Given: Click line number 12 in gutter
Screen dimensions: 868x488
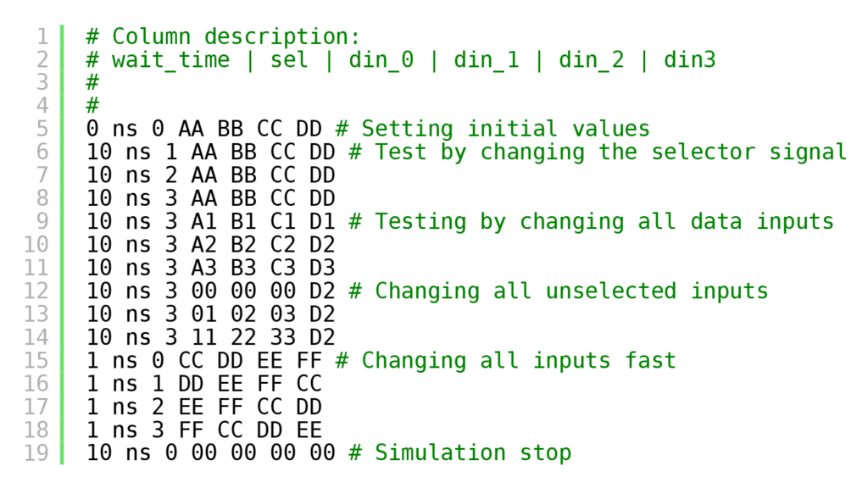Looking at the screenshot, I should 36,291.
